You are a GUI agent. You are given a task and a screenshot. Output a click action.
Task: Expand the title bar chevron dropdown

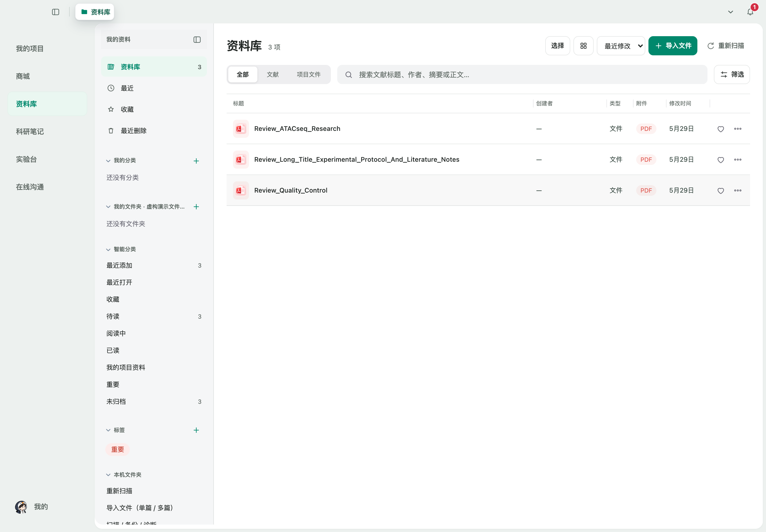(x=730, y=12)
